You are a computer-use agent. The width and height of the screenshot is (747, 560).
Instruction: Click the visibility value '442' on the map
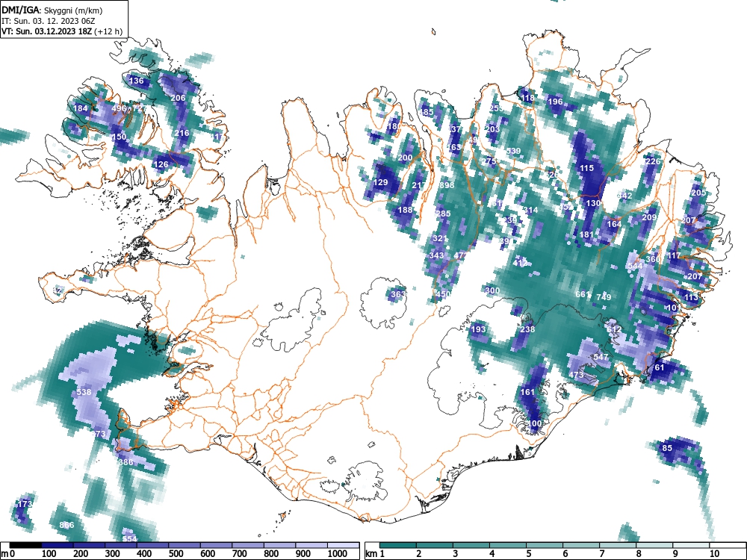[x=624, y=196]
